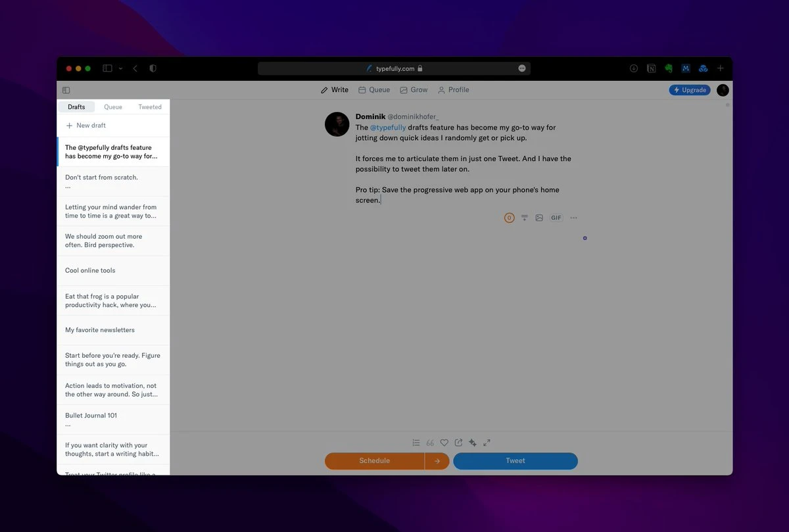
Task: Enter fullscreen with the expand arrows icon
Action: pyautogui.click(x=487, y=443)
